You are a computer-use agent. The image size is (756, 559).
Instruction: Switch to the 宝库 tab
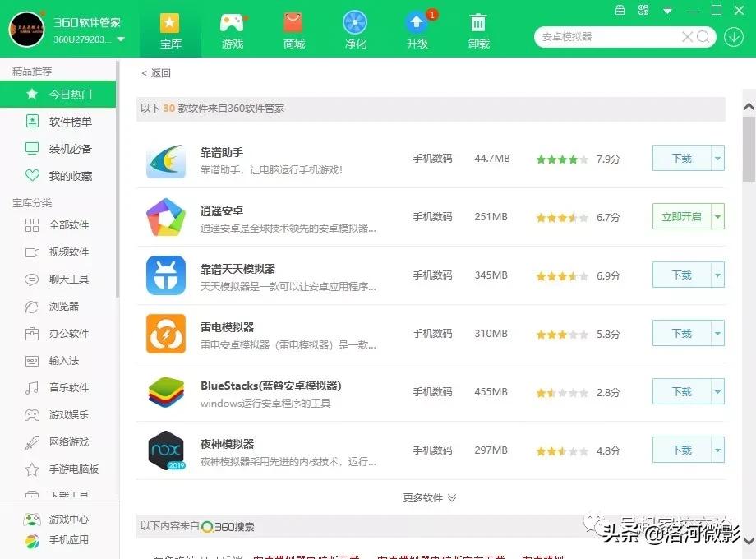coord(170,29)
